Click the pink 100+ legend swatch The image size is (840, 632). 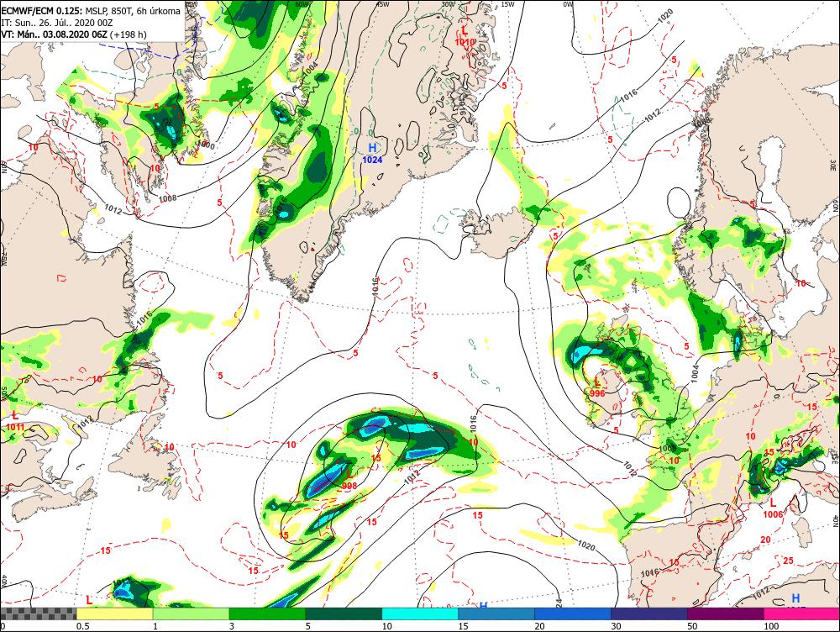pyautogui.click(x=801, y=614)
